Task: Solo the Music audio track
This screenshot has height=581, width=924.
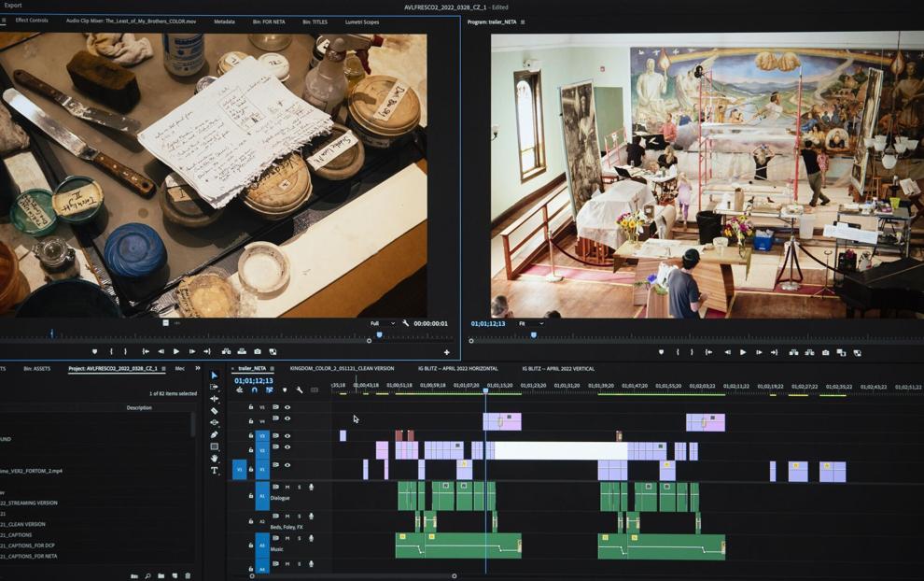Action: point(300,539)
